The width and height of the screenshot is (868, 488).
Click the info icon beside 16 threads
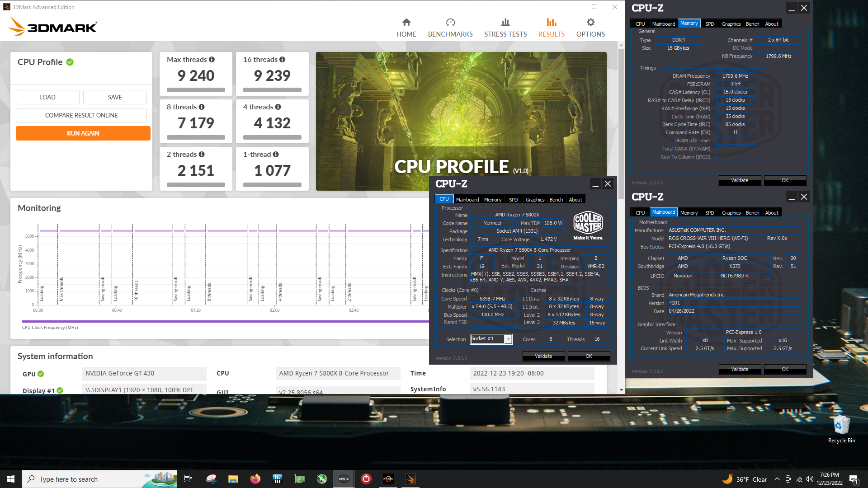[282, 60]
